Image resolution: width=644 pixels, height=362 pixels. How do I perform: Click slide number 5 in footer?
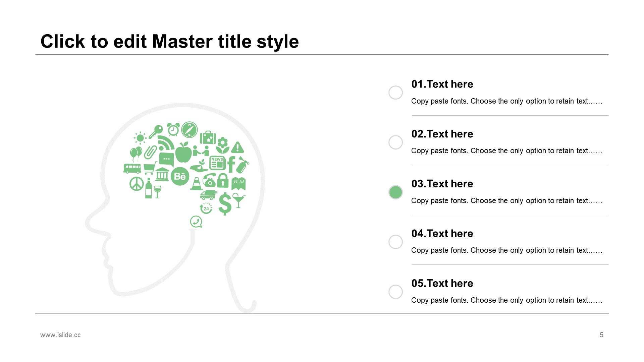coord(601,335)
